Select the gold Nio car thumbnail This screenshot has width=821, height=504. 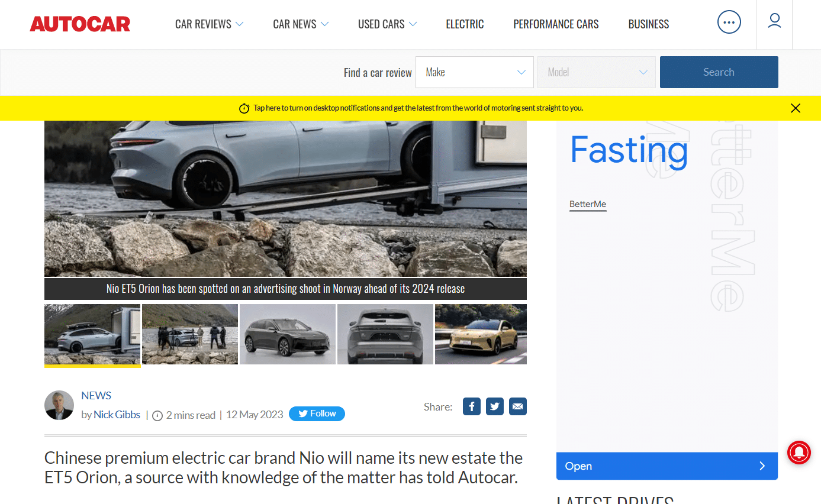[x=481, y=334]
